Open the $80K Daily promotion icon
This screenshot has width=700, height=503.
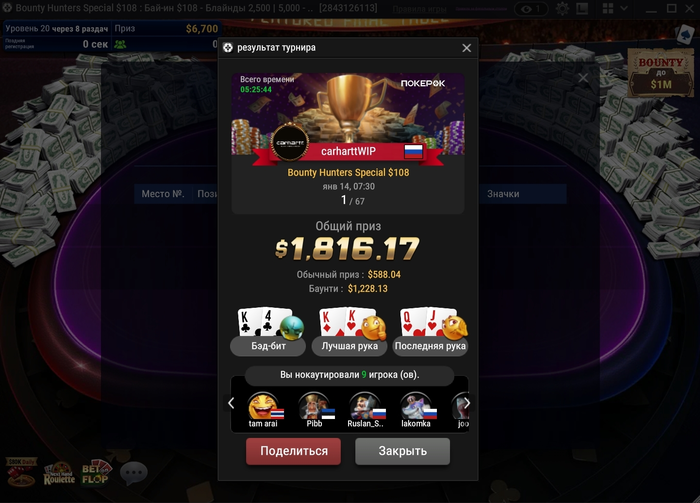tap(21, 472)
